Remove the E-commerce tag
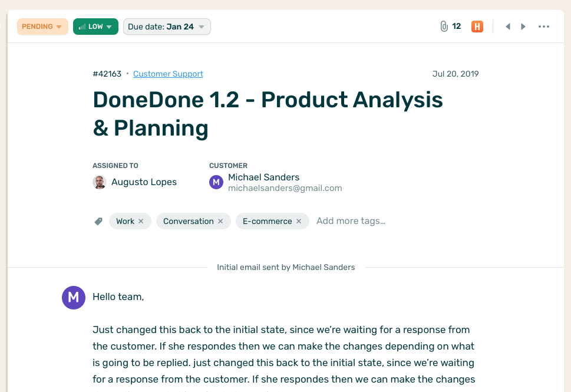Image resolution: width=571 pixels, height=392 pixels. point(299,222)
